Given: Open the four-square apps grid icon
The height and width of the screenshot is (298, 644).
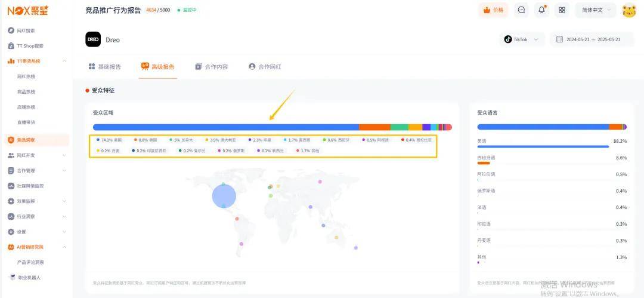Looking at the screenshot, I should coord(561,10).
